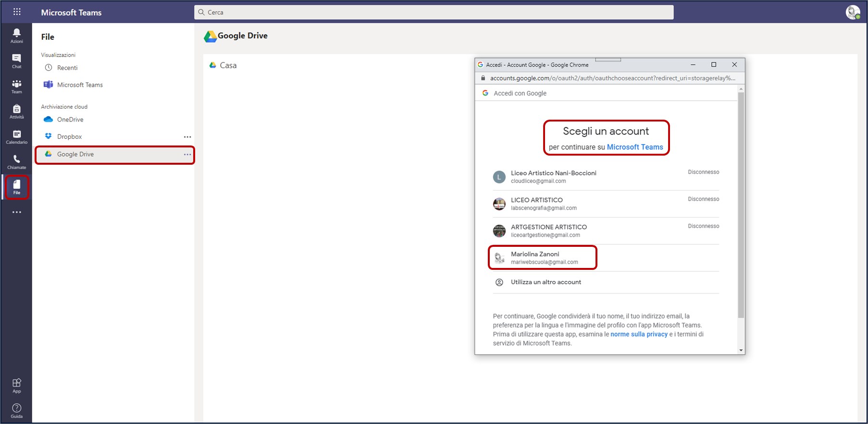Click the popup scrollbar up arrow
This screenshot has width=868, height=424.
click(x=741, y=89)
